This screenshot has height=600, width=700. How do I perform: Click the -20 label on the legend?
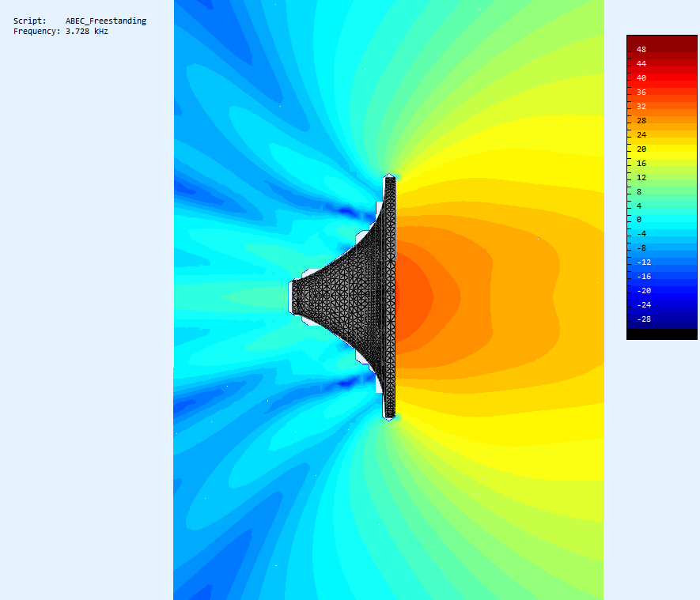[644, 291]
